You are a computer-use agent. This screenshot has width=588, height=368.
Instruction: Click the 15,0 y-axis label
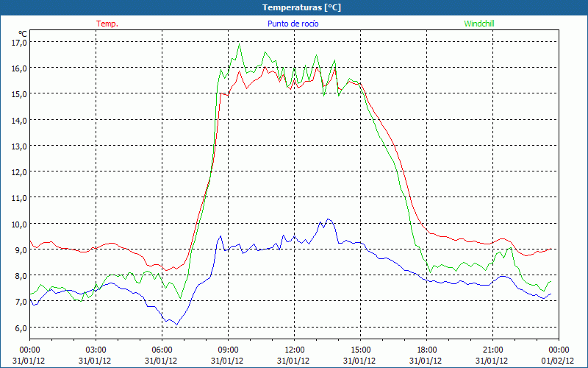coord(19,94)
